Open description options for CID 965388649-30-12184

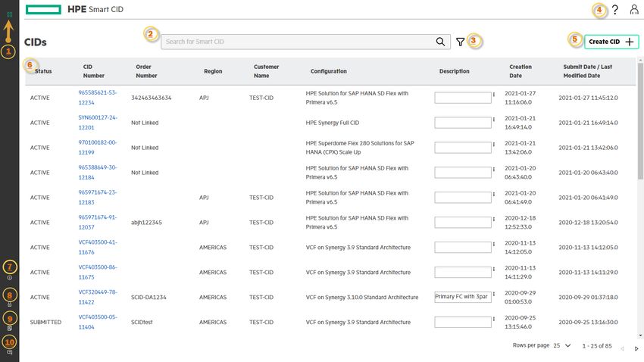tap(494, 170)
